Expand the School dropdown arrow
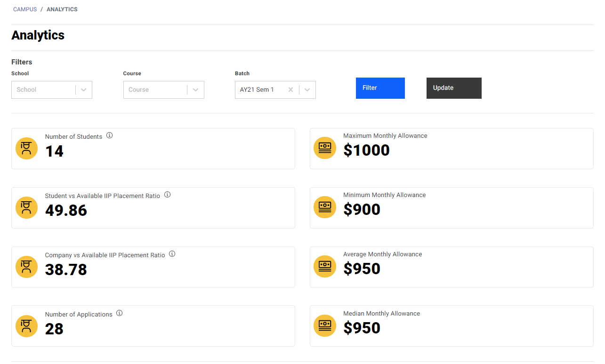 coord(84,90)
